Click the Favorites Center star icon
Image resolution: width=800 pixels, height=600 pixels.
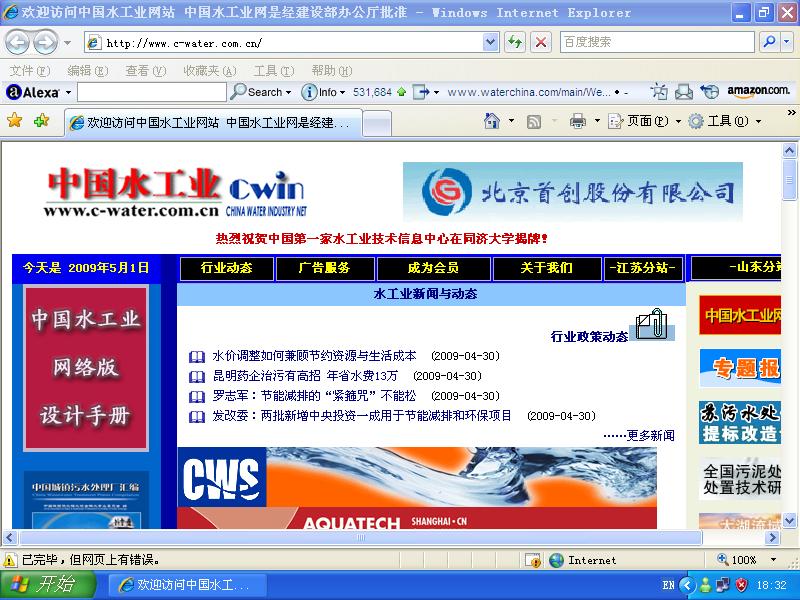(15, 121)
